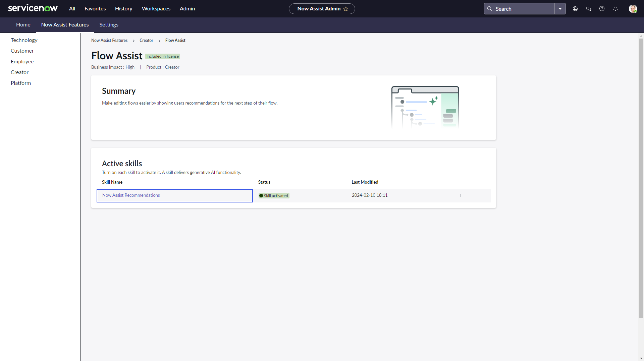Switch to the Settings tab
The width and height of the screenshot is (644, 362).
pos(109,25)
